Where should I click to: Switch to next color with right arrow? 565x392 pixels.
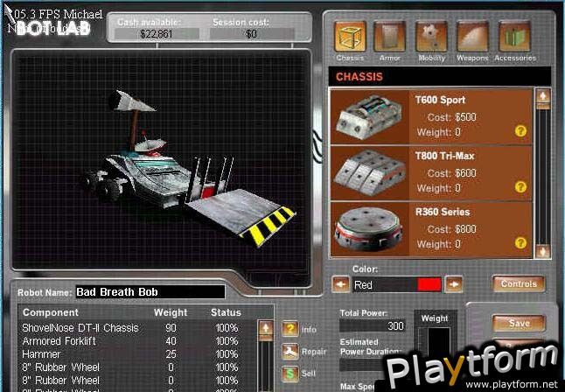pyautogui.click(x=454, y=284)
